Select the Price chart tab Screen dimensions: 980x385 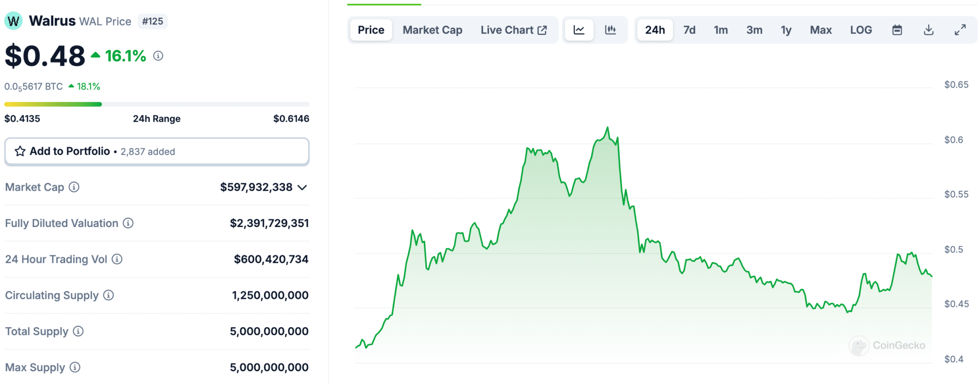[371, 30]
